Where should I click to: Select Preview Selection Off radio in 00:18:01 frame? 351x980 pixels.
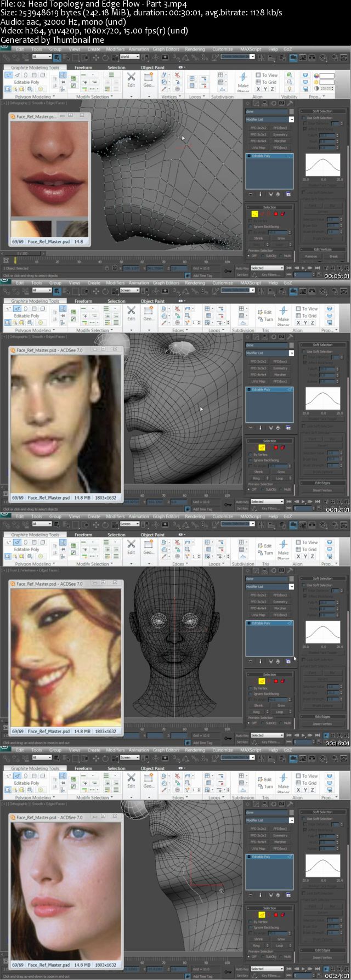coord(249,723)
